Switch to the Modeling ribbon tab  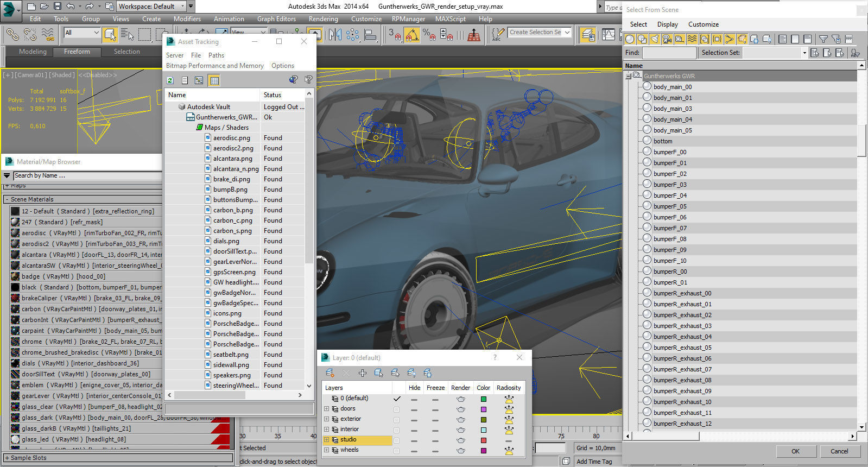click(33, 52)
